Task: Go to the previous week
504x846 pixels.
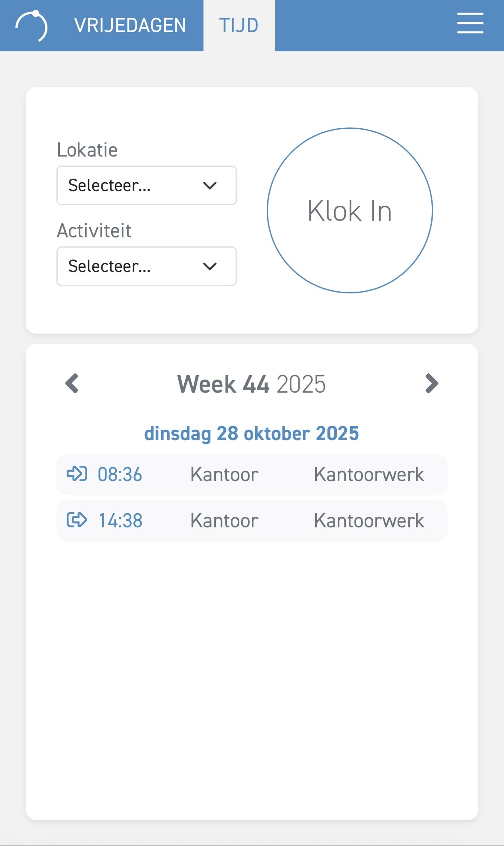Action: [x=72, y=383]
